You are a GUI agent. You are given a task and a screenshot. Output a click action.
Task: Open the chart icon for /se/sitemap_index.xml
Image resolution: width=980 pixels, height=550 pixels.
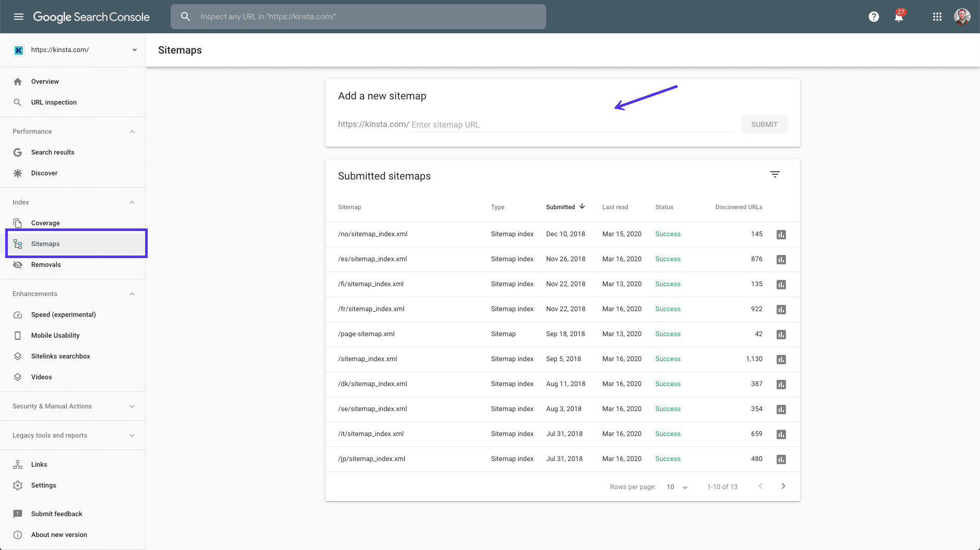(x=781, y=410)
